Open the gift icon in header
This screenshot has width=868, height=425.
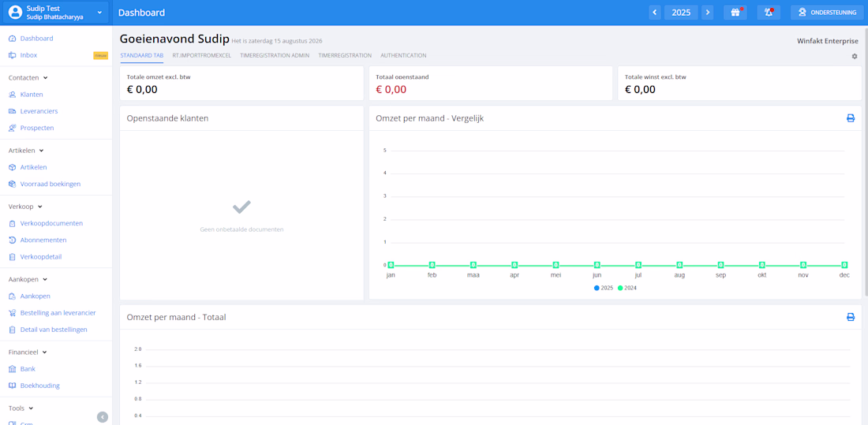click(x=735, y=12)
